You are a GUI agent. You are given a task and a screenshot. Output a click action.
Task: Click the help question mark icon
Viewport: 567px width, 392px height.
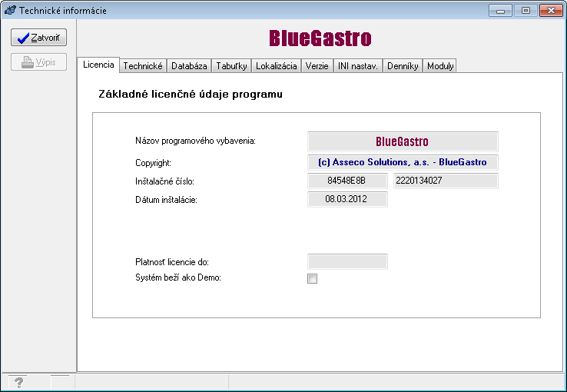pos(18,382)
